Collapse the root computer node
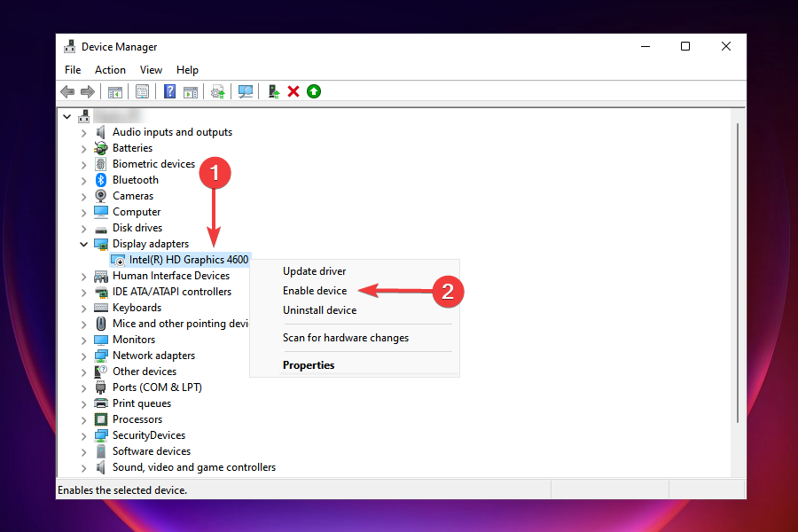The image size is (798, 532). [67, 116]
